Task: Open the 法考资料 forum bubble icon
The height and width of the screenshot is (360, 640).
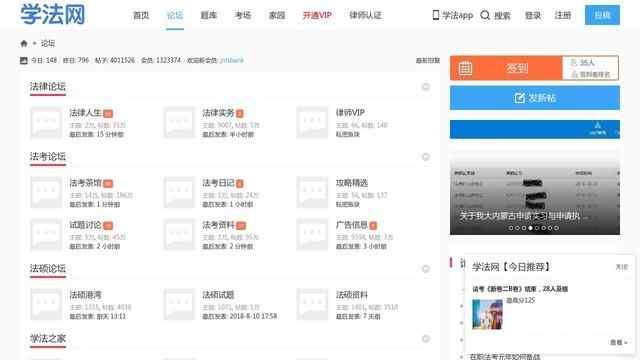Action: [x=179, y=235]
